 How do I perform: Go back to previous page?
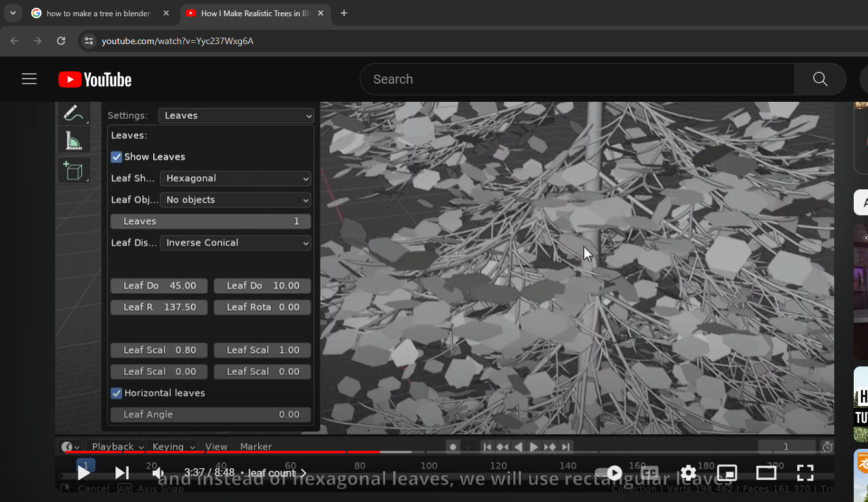point(14,41)
